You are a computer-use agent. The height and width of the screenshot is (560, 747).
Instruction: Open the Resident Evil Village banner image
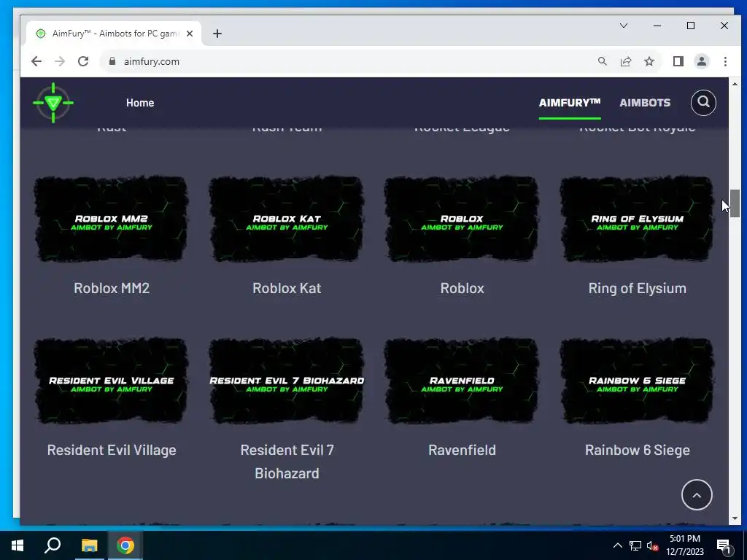pos(112,381)
